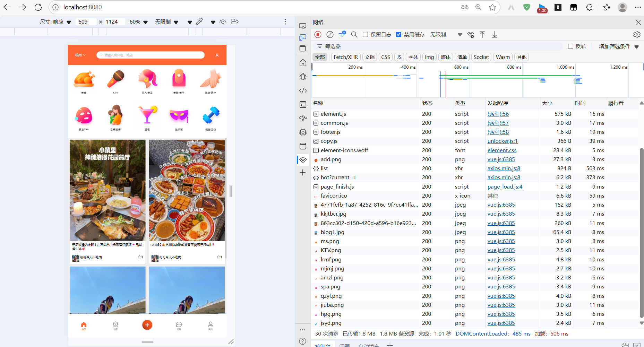Open the browser settings ellipsis menu
The image size is (644, 347).
pyautogui.click(x=638, y=7)
